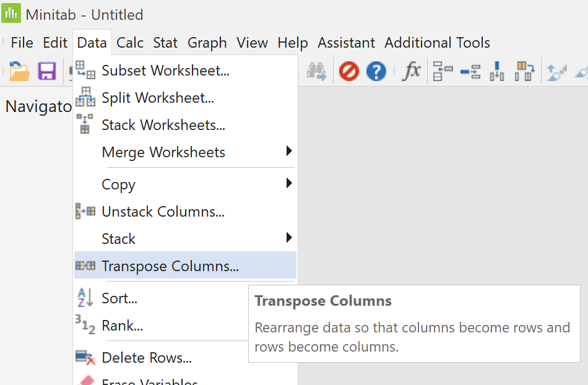Open the File menu

click(x=22, y=43)
